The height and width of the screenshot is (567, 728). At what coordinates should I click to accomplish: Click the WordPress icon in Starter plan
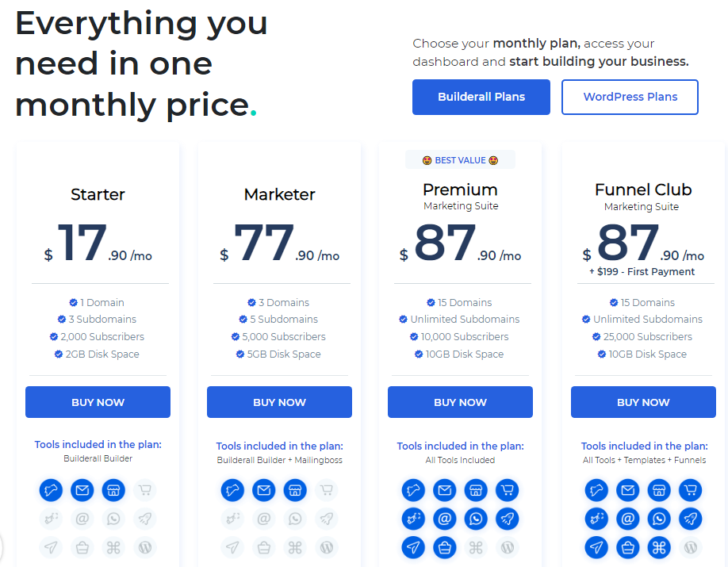point(144,547)
